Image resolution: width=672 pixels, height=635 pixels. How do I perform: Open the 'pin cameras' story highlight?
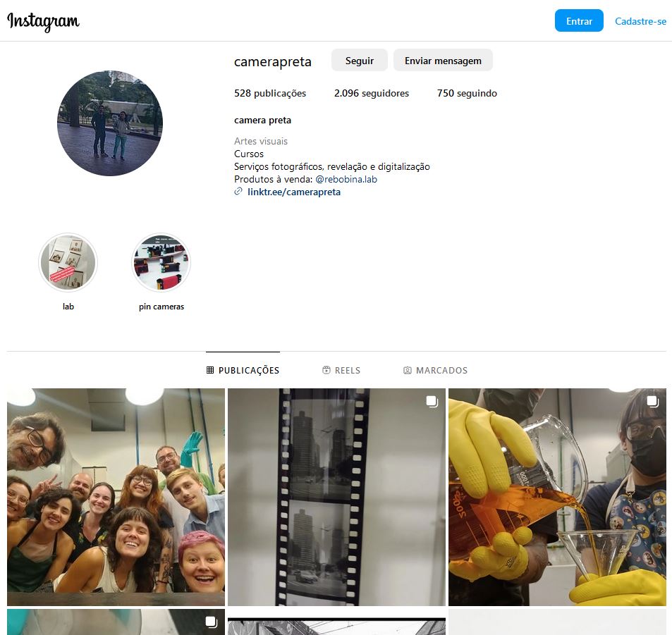pyautogui.click(x=161, y=263)
